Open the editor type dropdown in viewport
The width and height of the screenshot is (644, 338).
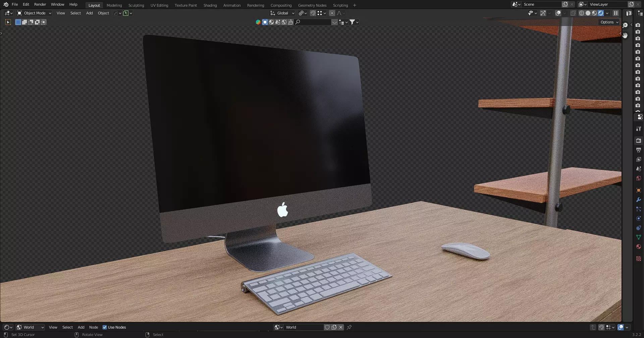coord(9,13)
